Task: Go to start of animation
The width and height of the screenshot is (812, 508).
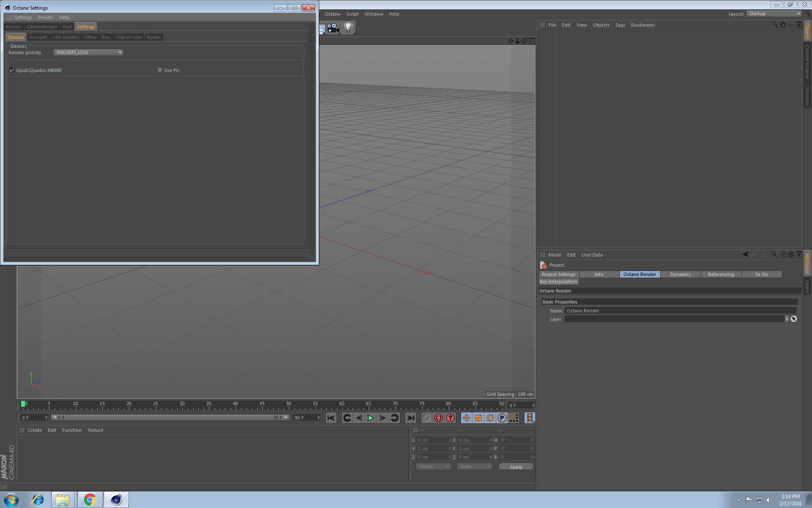Action: [331, 418]
